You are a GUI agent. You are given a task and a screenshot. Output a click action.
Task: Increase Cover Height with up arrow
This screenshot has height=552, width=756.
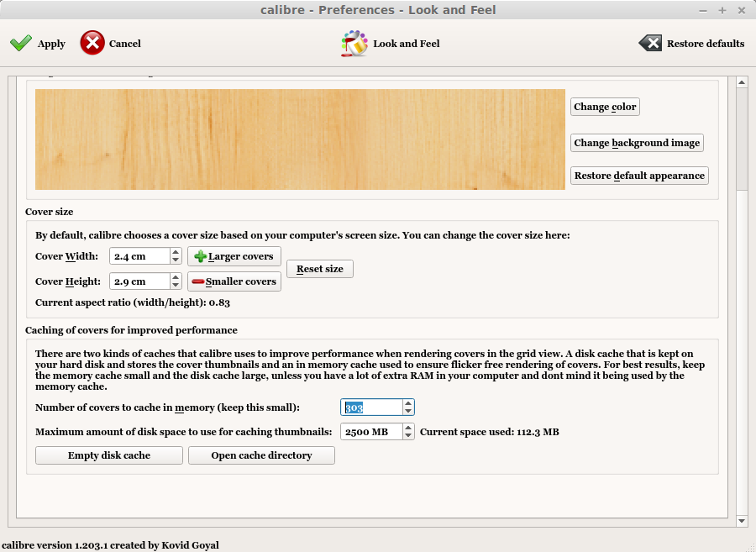176,277
